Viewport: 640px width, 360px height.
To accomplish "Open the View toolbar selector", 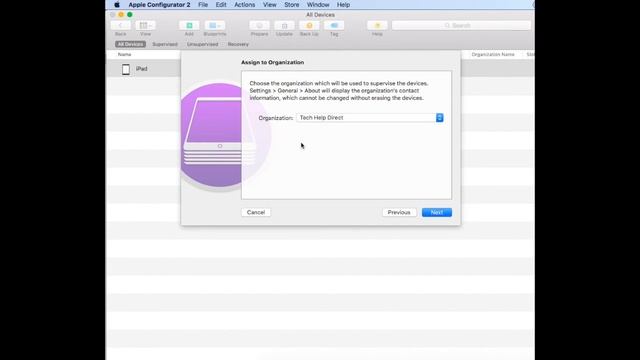I will [145, 25].
